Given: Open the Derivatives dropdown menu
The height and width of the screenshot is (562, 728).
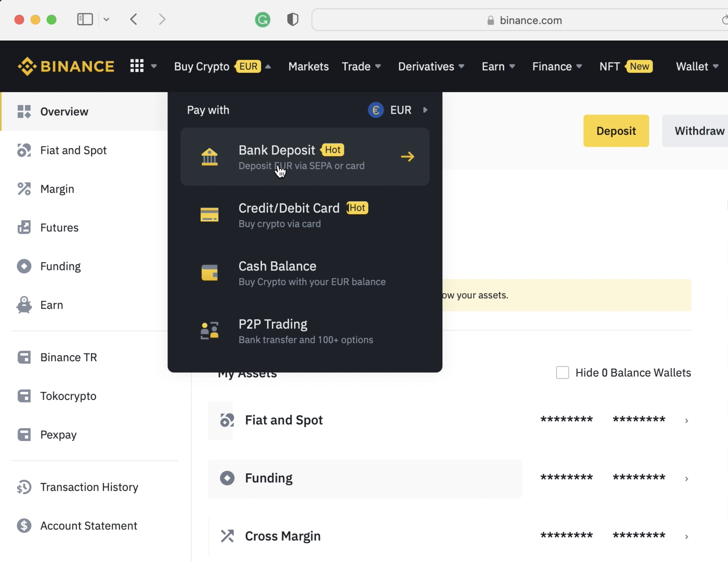Looking at the screenshot, I should (x=431, y=66).
